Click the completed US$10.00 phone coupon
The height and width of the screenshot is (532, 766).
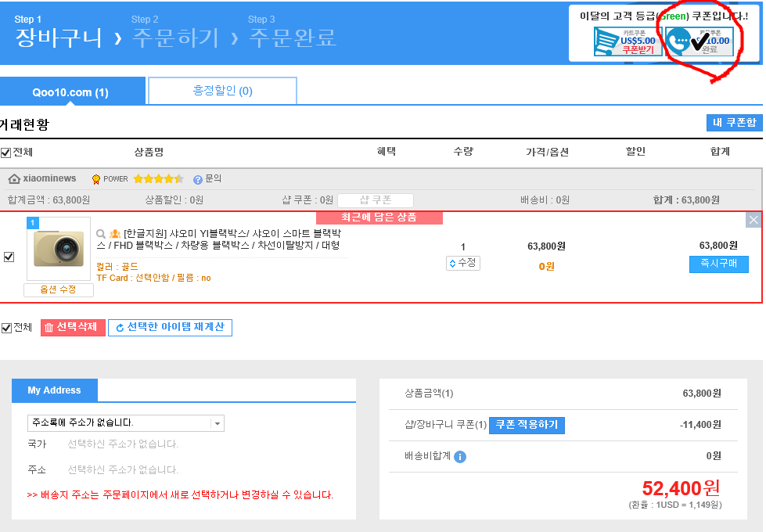tap(699, 41)
